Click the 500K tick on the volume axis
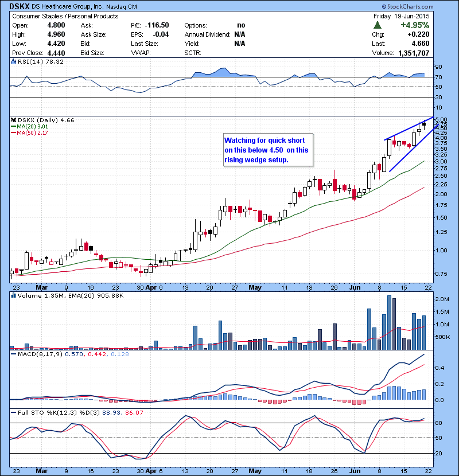 tap(442, 337)
